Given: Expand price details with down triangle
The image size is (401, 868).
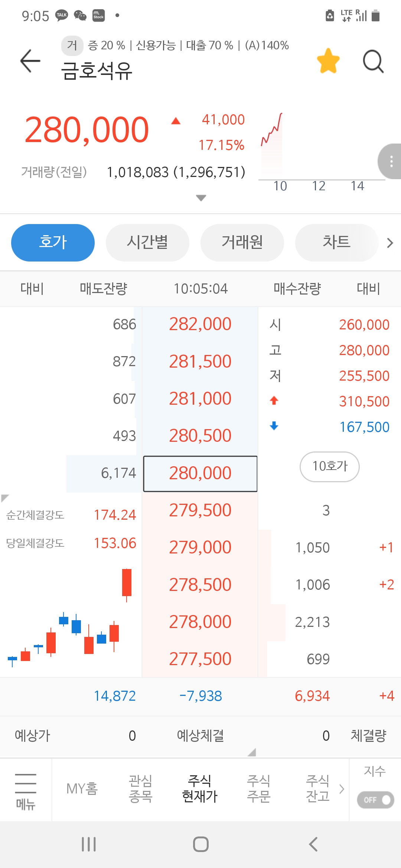Looking at the screenshot, I should [x=201, y=198].
